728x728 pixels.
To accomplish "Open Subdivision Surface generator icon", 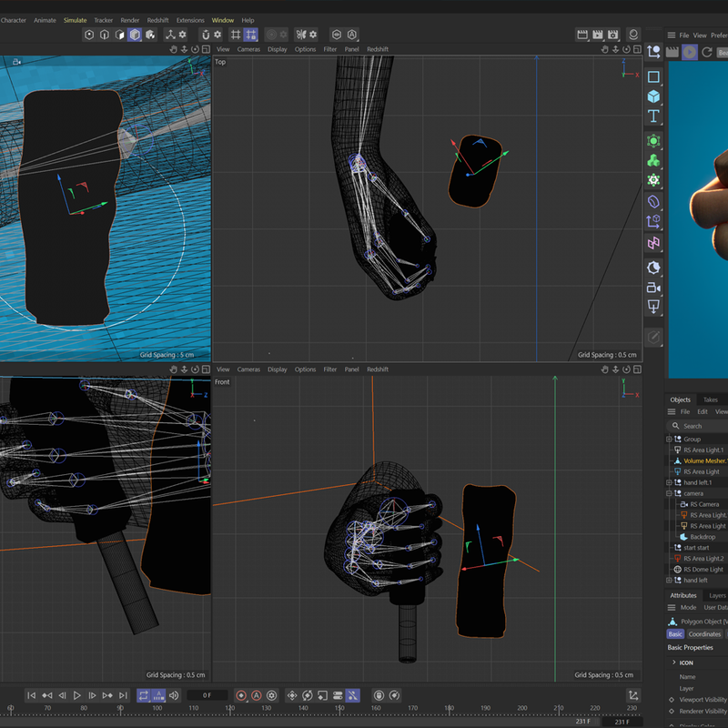I will point(653,141).
